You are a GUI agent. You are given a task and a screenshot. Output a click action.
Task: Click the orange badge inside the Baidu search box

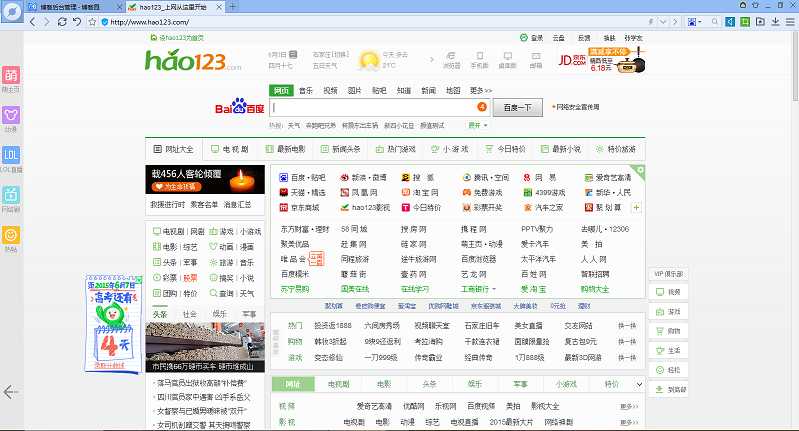coord(482,107)
